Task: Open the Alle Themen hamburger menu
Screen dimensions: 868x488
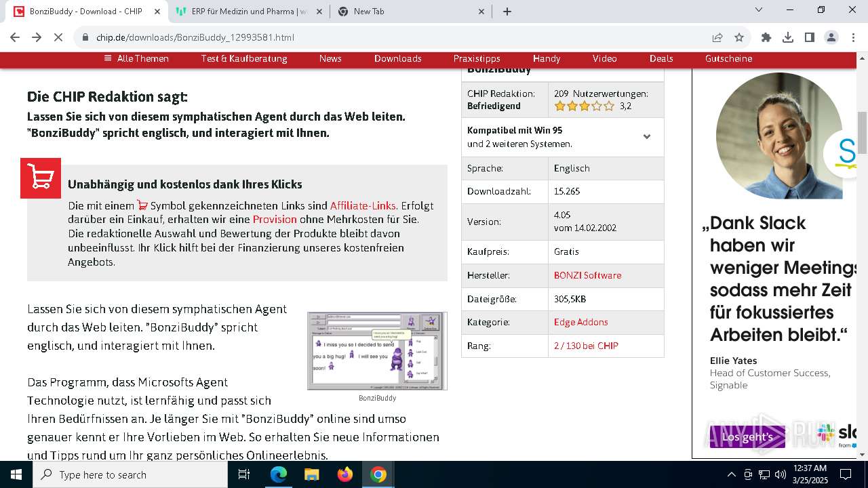Action: click(136, 58)
